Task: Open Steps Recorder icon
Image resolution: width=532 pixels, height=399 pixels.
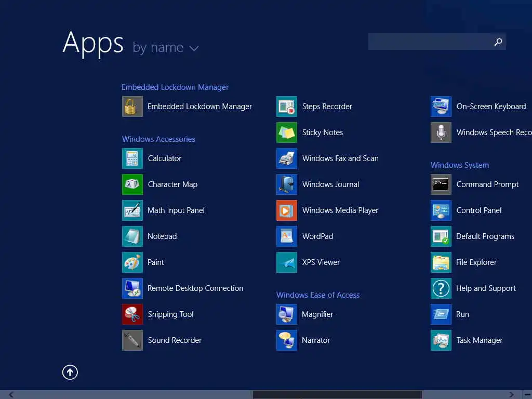Action: [x=287, y=107]
